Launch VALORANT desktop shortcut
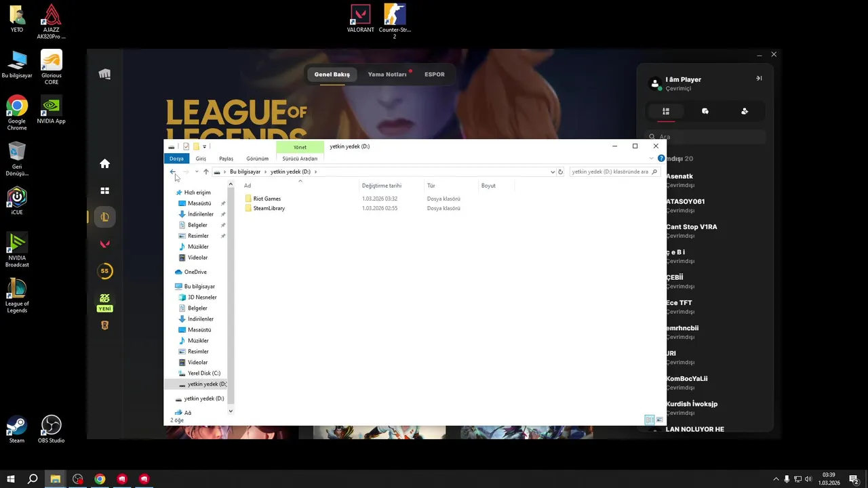The width and height of the screenshot is (868, 488). click(360, 18)
